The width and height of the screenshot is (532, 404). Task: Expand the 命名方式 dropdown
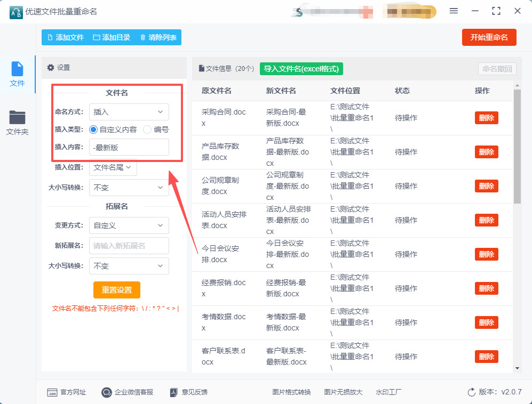129,112
